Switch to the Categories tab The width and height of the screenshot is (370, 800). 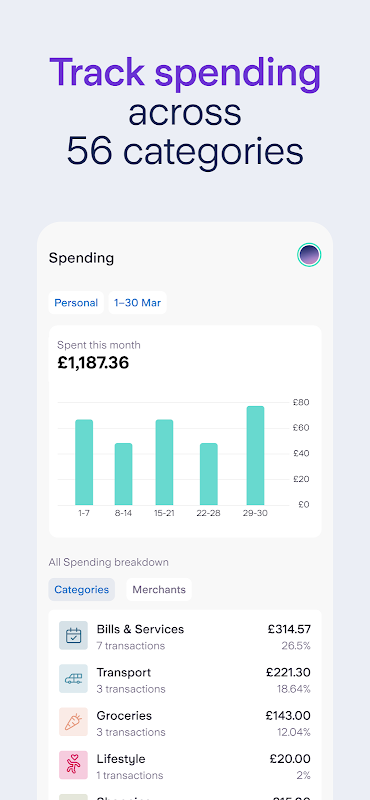[82, 589]
